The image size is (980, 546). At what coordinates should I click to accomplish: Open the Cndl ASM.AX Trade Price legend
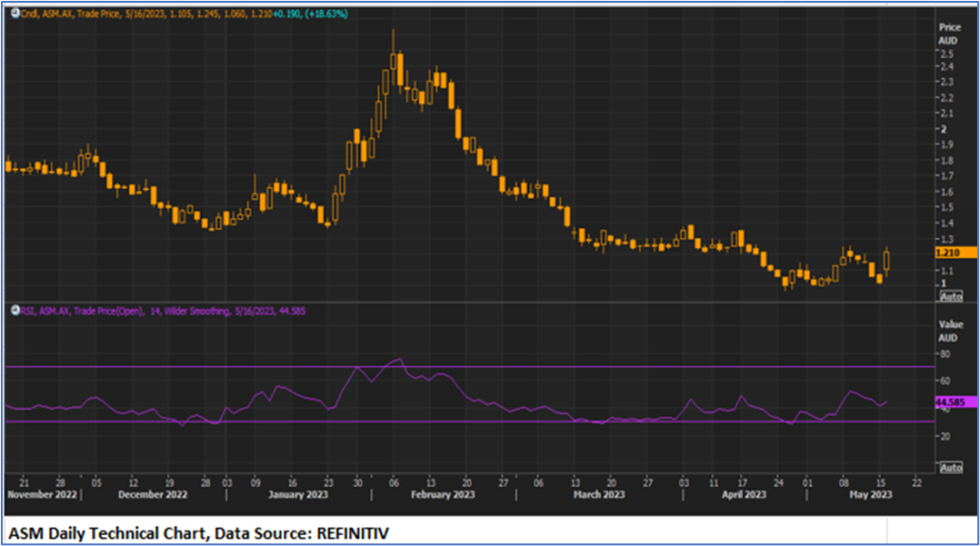73,15
